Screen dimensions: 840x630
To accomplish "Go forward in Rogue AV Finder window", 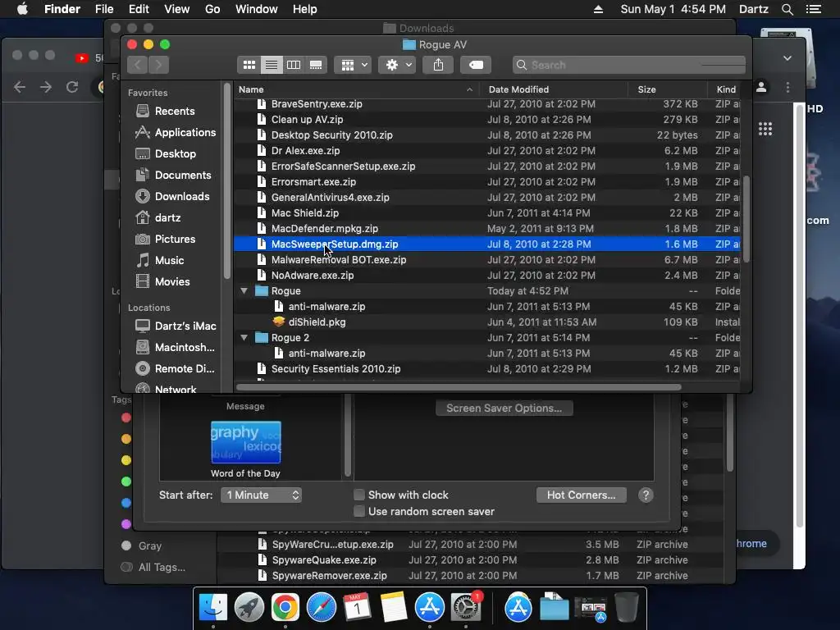I will (x=158, y=65).
